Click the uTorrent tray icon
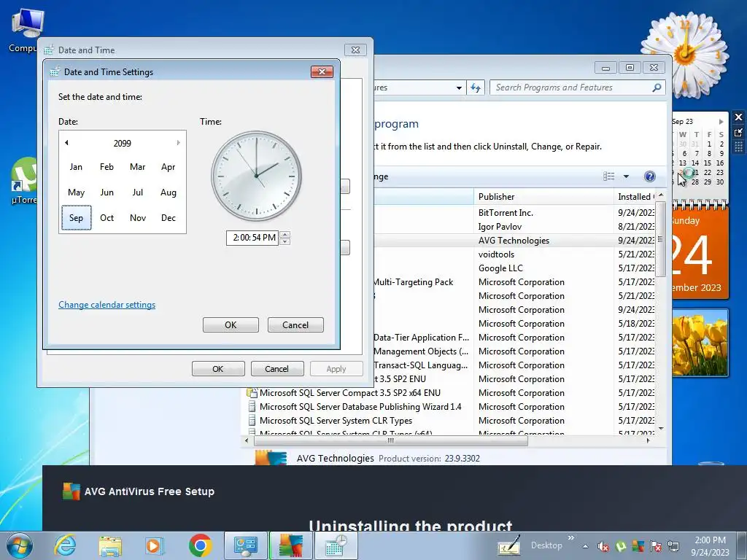 pos(621,547)
